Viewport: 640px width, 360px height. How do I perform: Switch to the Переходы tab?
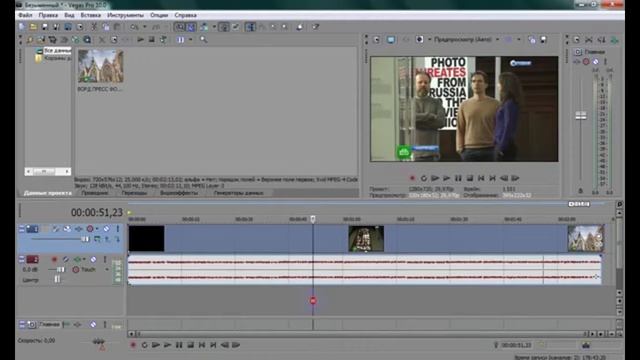134,193
